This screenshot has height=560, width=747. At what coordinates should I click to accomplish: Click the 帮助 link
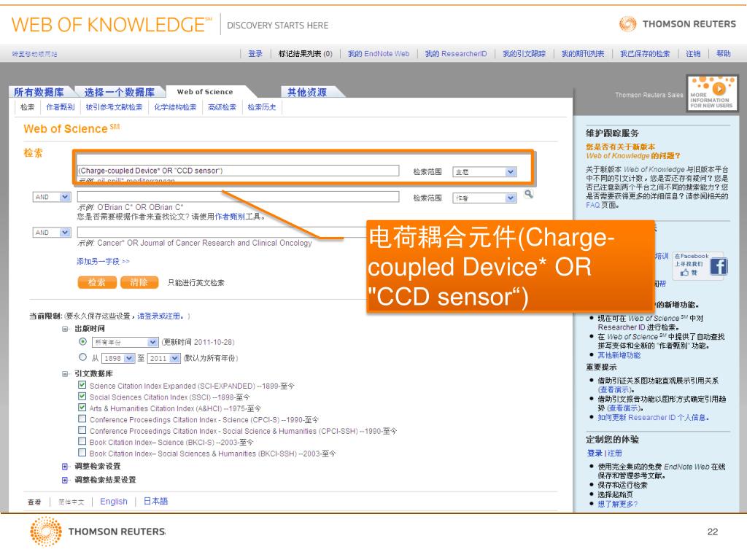click(x=723, y=54)
